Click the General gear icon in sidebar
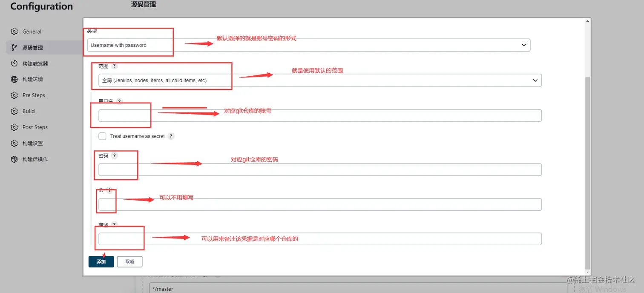644x293 pixels. pos(14,32)
